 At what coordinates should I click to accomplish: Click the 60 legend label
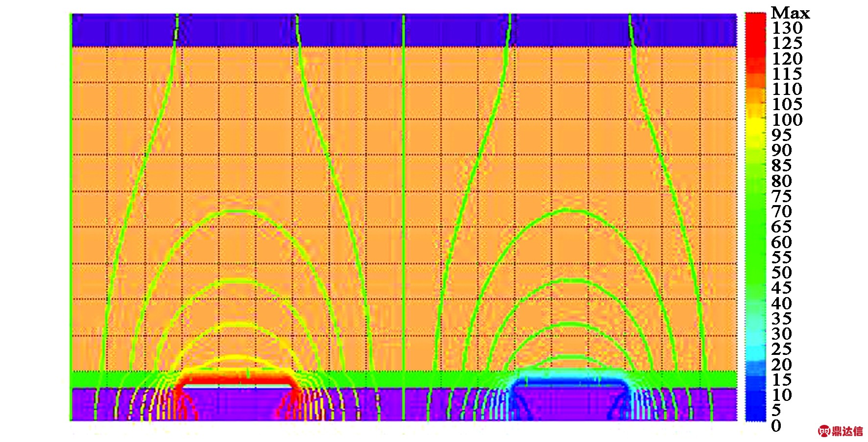click(x=781, y=242)
